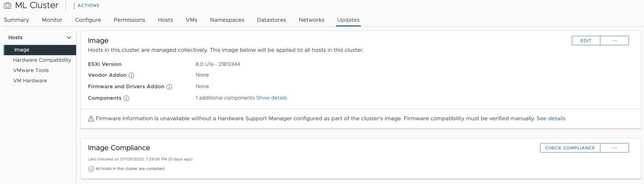
Task: Open VM Hardware in sidebar
Action: [x=30, y=80]
